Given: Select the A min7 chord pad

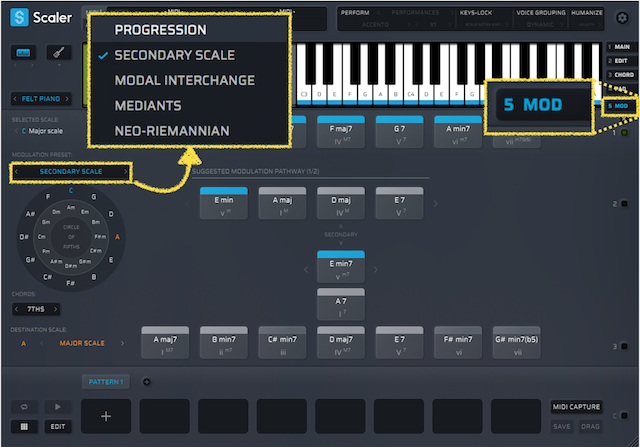Looking at the screenshot, I should (458, 131).
